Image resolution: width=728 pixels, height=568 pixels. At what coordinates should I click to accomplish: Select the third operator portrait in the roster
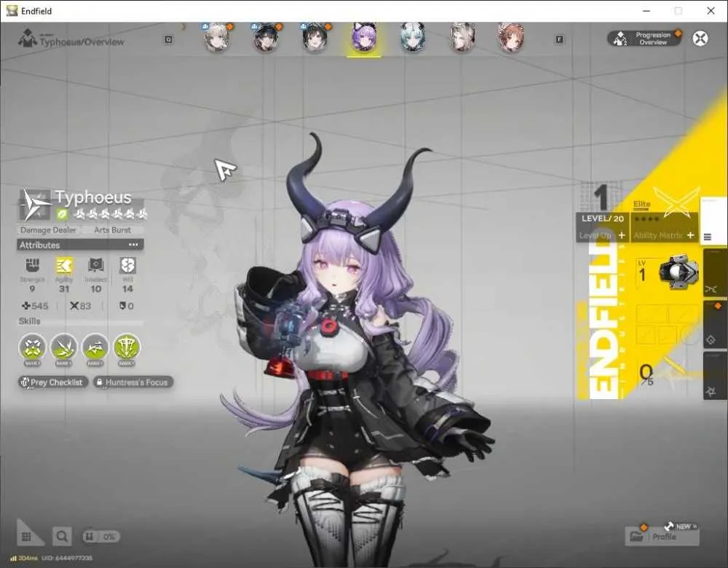(314, 37)
